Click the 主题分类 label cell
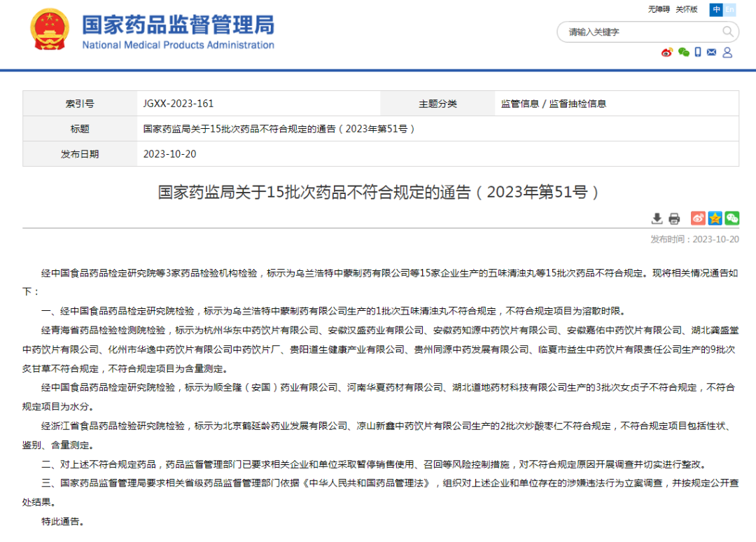756x542 pixels. click(x=437, y=104)
